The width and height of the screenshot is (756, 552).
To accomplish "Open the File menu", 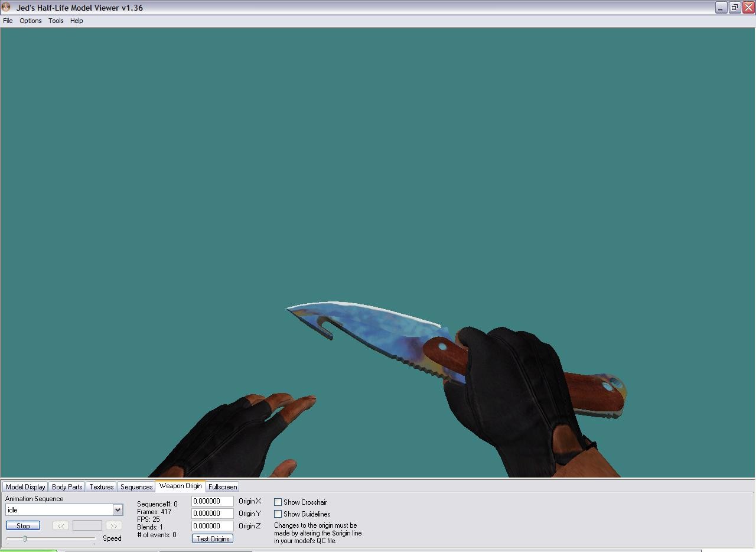I will [x=8, y=21].
